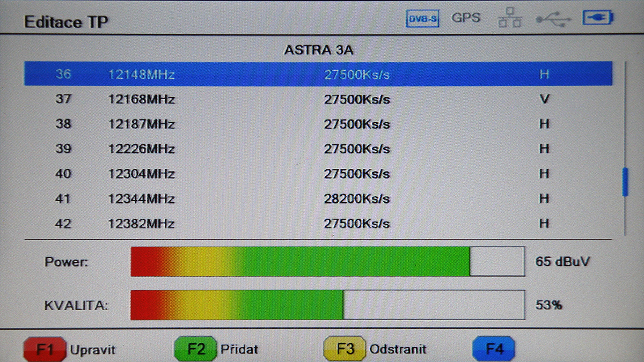The height and width of the screenshot is (362, 644).
Task: Click the blue list scrollbar thumb
Action: (625, 182)
